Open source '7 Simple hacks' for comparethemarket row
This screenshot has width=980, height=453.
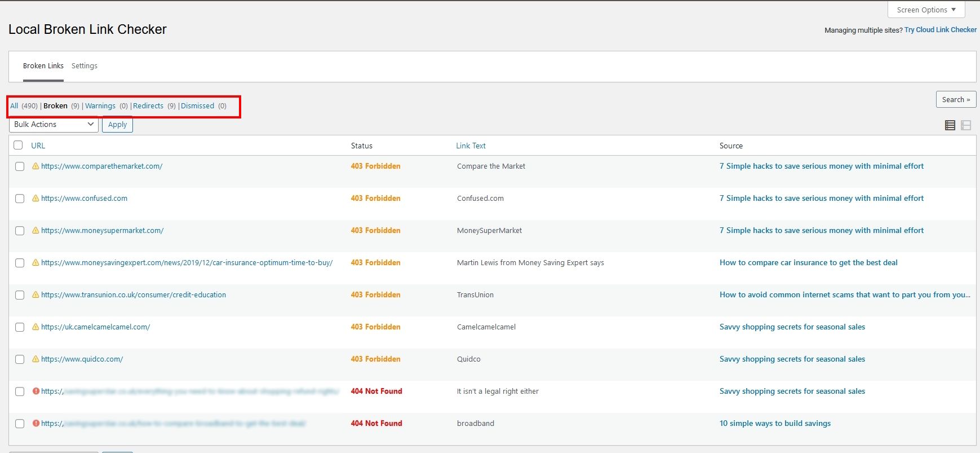[x=822, y=166]
